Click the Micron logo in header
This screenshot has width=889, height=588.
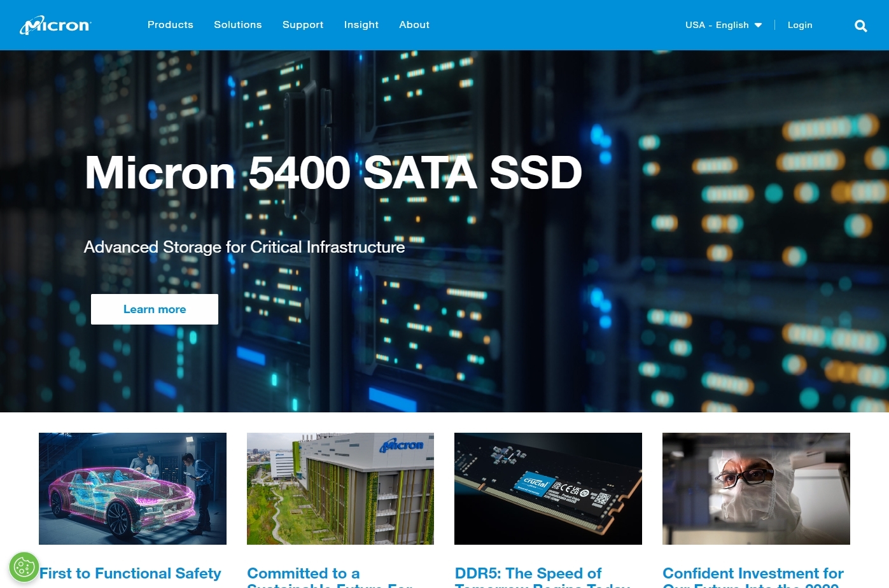(55, 25)
